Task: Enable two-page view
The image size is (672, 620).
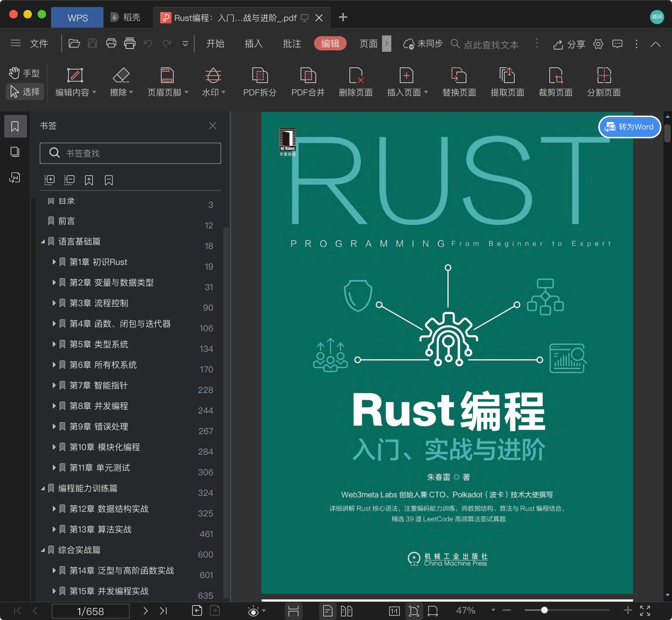Action: click(x=346, y=611)
